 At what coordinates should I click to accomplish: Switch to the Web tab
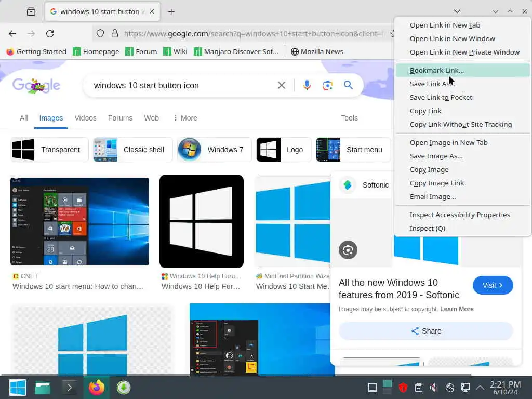(x=151, y=118)
